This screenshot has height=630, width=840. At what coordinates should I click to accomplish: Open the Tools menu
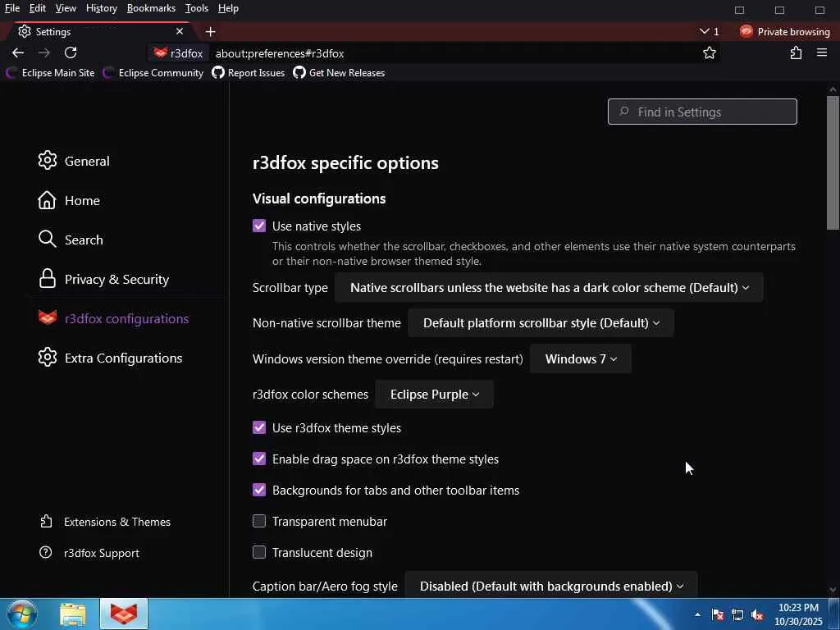coord(197,8)
